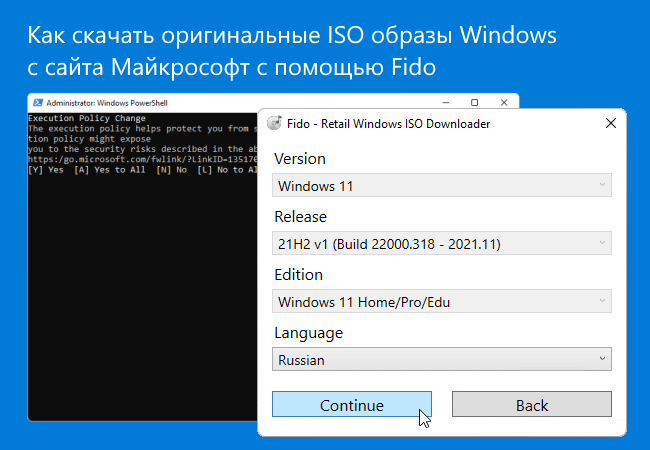Click the Back button in Fido
This screenshot has width=650, height=450.
531,404
